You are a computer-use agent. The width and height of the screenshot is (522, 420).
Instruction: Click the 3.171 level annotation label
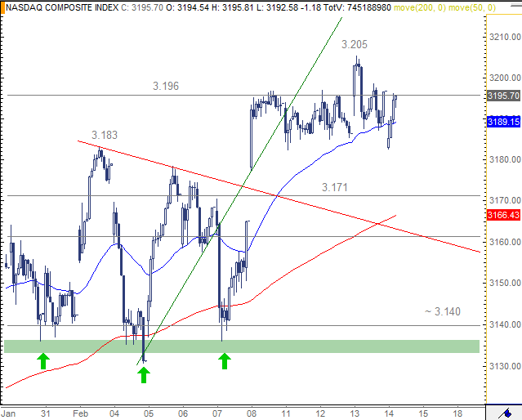335,187
